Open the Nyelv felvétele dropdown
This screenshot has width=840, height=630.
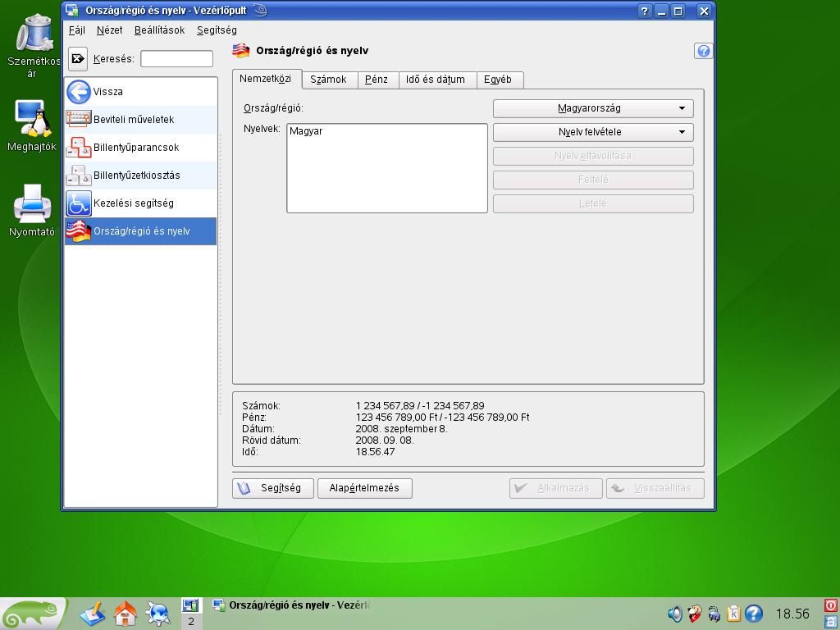click(x=593, y=132)
